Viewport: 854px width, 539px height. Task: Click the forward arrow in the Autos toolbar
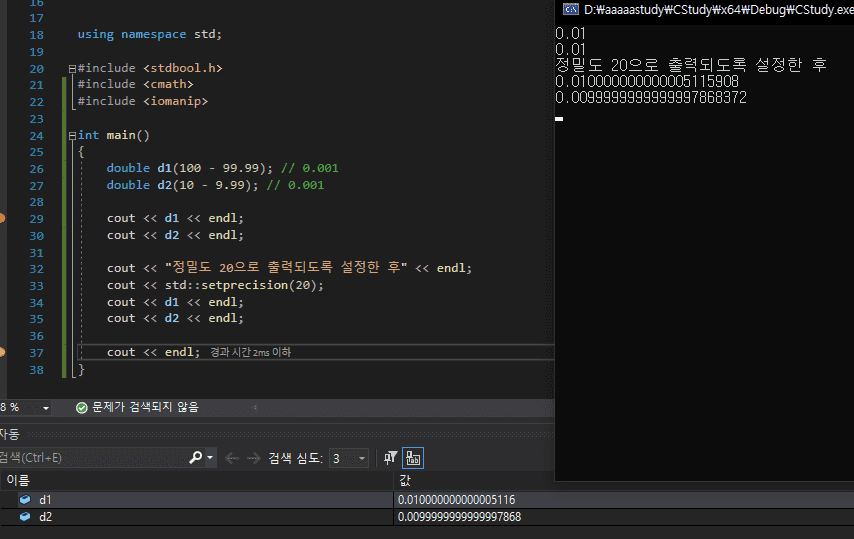(x=253, y=458)
